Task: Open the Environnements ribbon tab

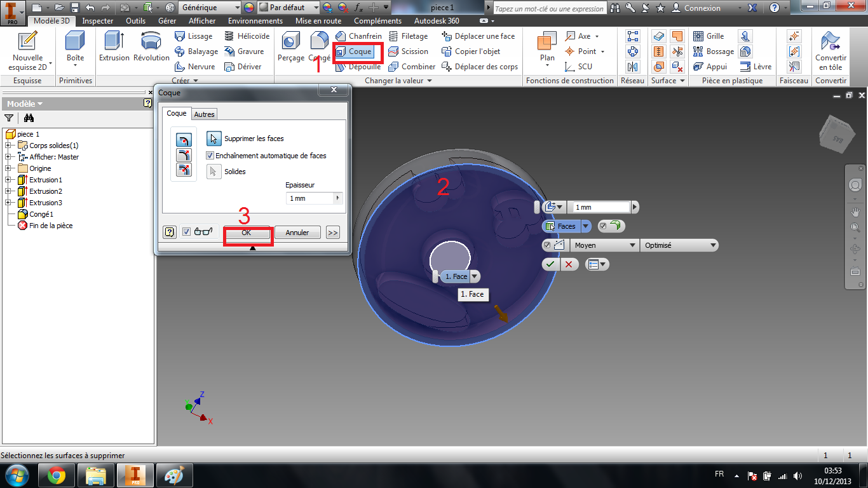Action: (x=255, y=21)
